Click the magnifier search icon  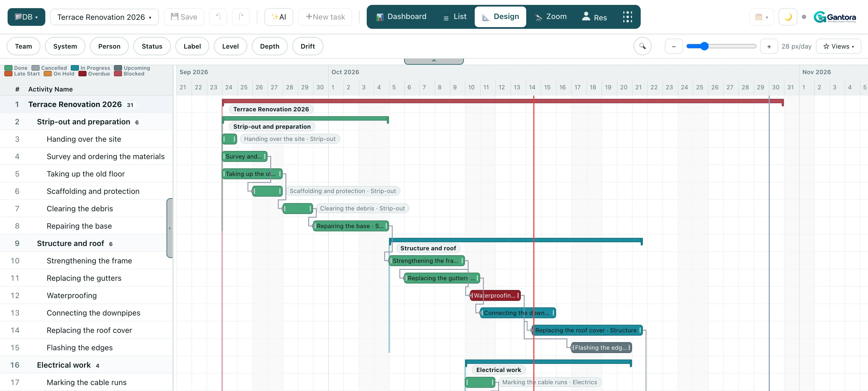pyautogui.click(x=642, y=46)
